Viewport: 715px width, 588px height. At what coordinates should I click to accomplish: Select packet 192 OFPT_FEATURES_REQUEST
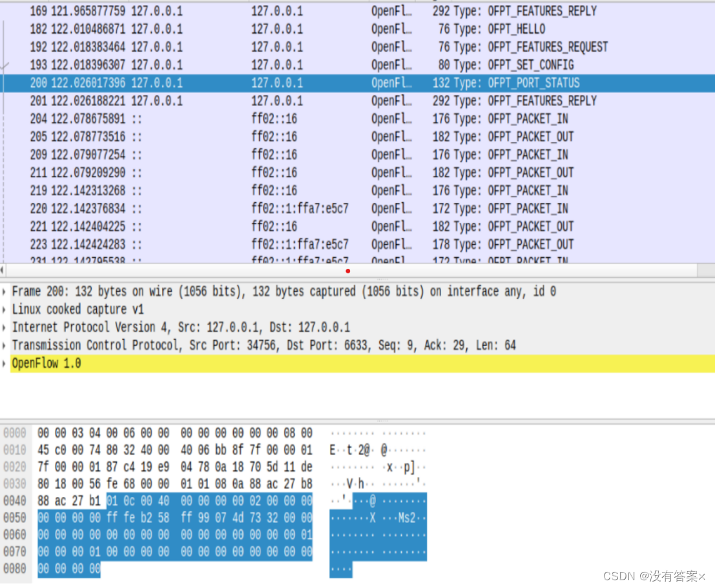pos(258,47)
